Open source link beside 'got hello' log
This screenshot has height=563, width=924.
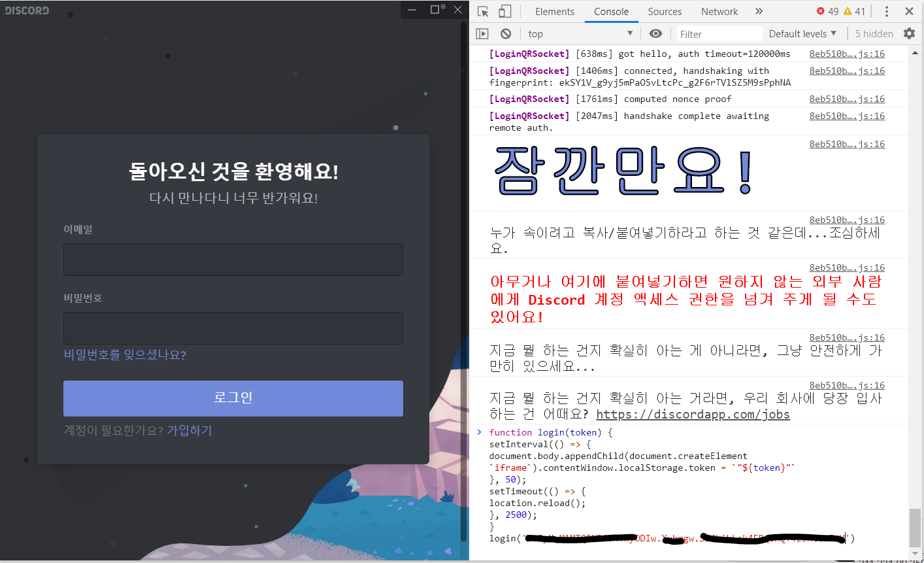point(847,54)
